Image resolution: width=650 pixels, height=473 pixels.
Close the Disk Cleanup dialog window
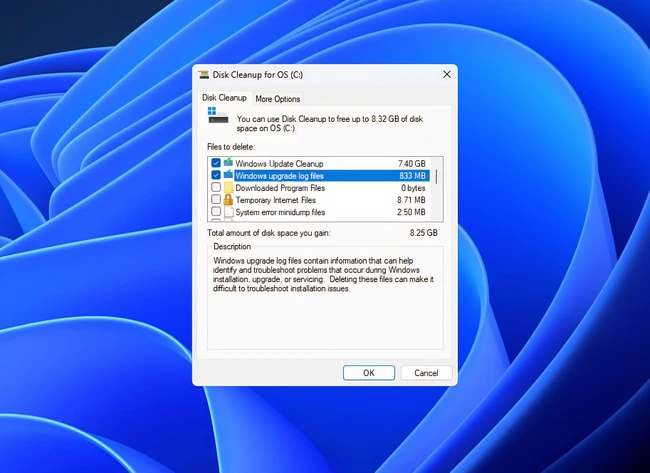click(446, 74)
